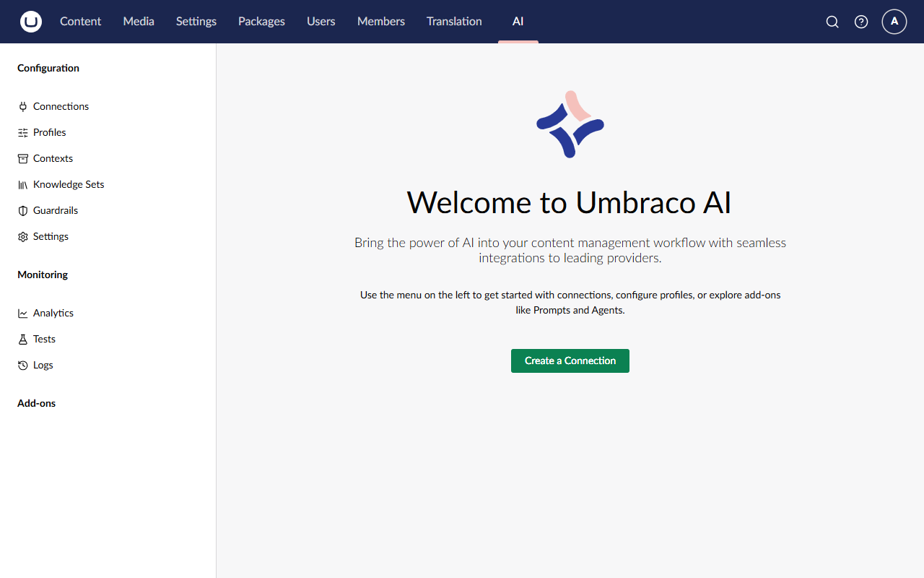
Task: Click the Profiles sliders icon
Action: (x=23, y=132)
